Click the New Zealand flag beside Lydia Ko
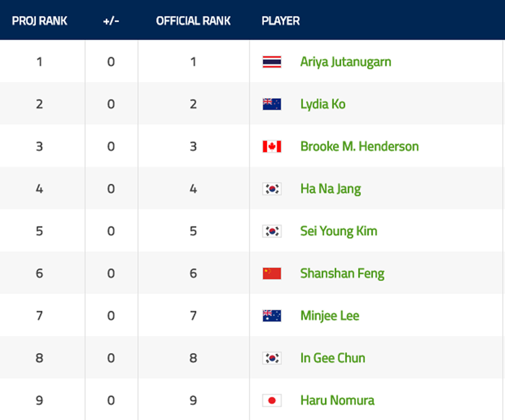The image size is (505, 420). click(x=272, y=104)
